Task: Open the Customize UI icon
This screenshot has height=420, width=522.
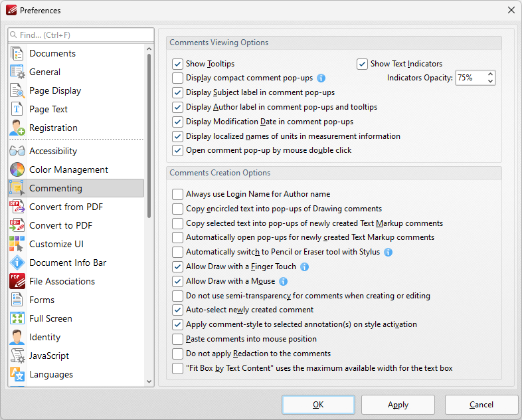Action: pyautogui.click(x=17, y=244)
